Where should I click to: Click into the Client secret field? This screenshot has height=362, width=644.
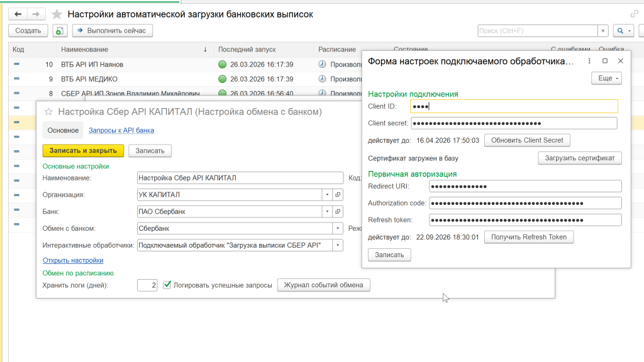pos(513,123)
